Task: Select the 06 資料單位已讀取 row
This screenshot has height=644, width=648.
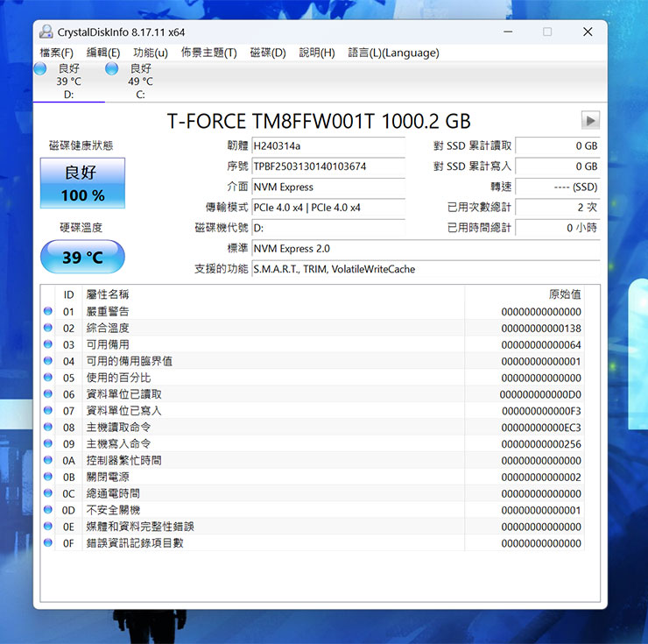Action: click(x=313, y=394)
